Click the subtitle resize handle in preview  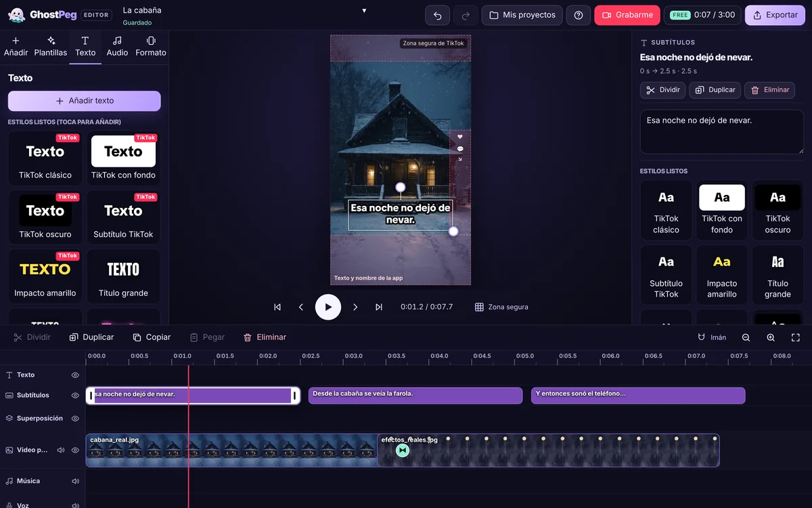(453, 231)
